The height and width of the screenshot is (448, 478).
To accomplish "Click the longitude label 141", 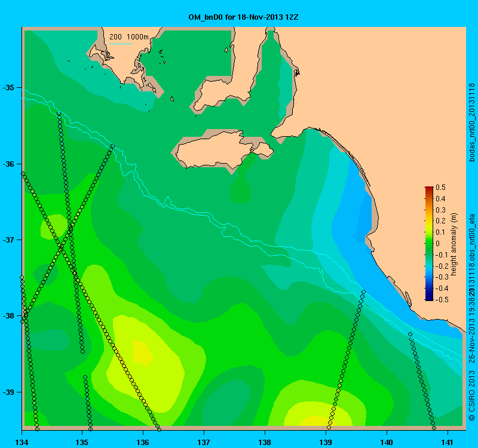I will tap(448, 442).
